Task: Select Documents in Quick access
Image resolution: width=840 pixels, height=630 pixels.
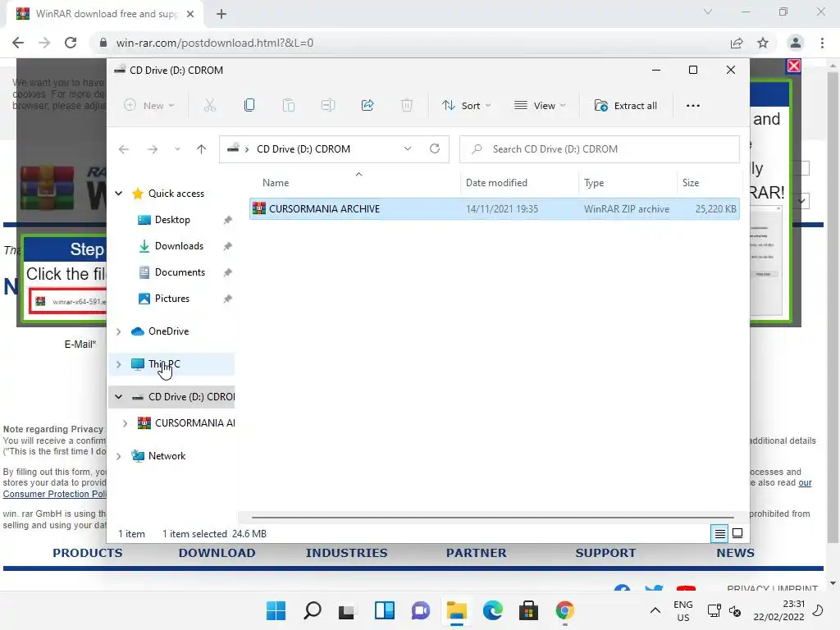Action: 180,272
